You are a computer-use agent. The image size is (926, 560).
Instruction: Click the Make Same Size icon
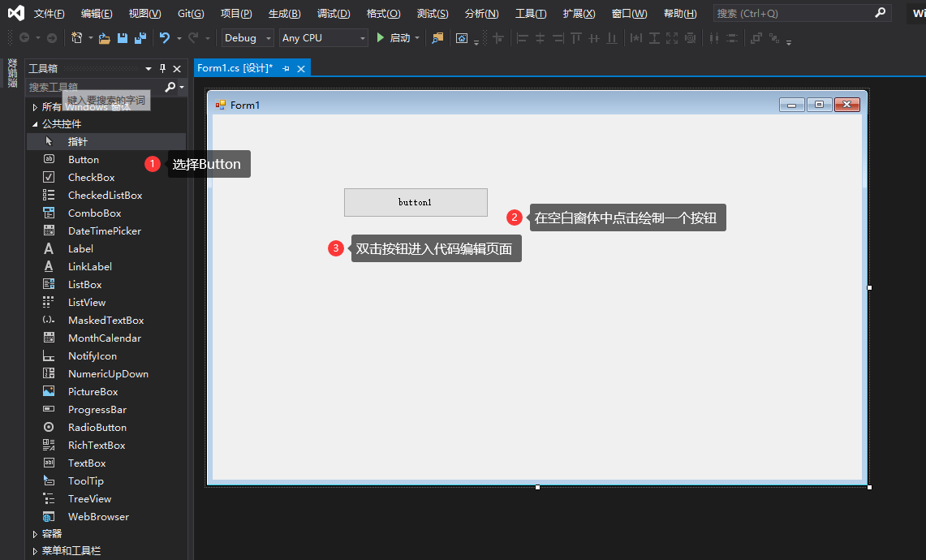(672, 38)
